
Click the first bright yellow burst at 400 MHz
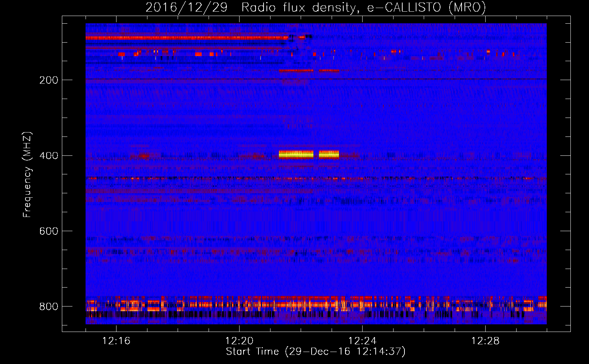pos(296,154)
